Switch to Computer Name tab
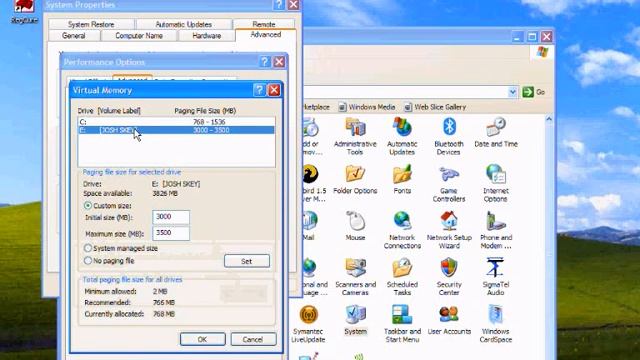The height and width of the screenshot is (360, 640). tap(139, 36)
